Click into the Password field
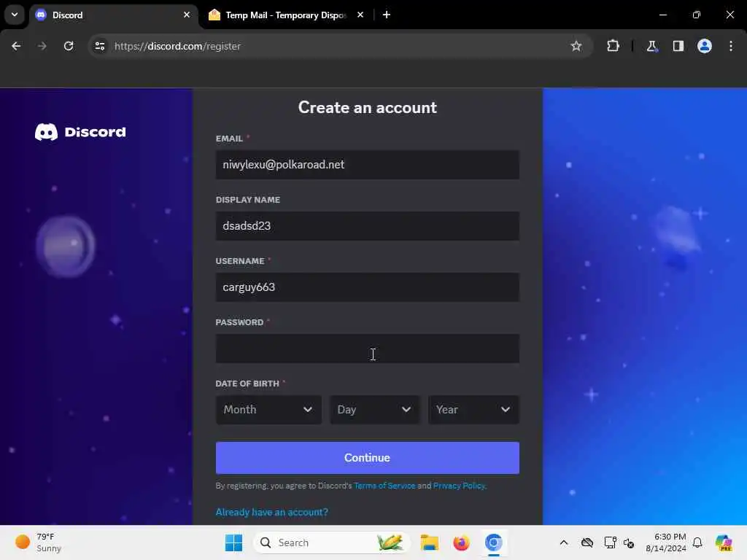747x560 pixels. pos(368,349)
